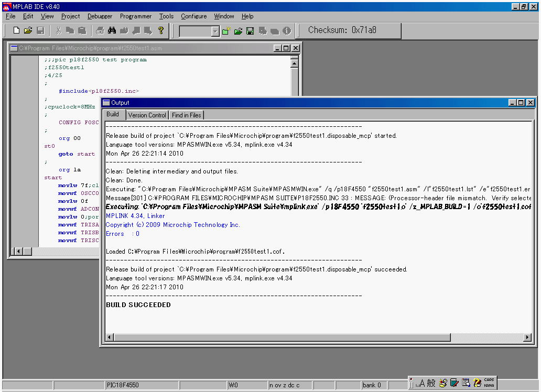
Task: Open Find with the binoculars icon
Action: click(112, 31)
